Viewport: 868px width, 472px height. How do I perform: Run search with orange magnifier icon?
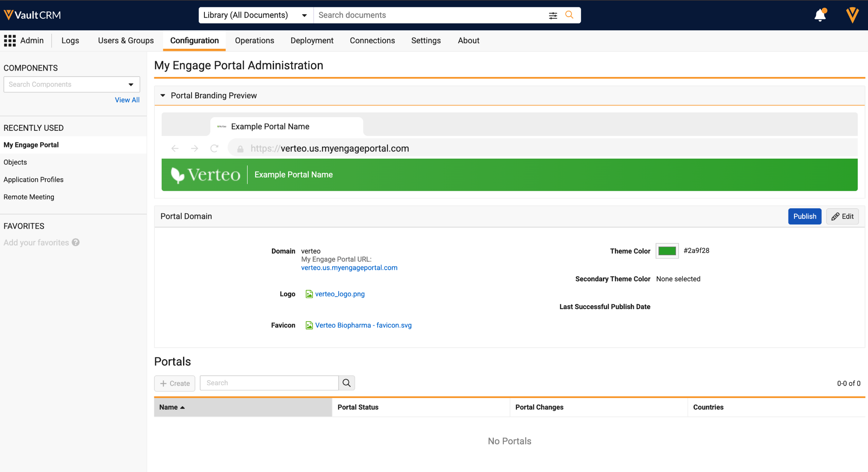click(569, 15)
